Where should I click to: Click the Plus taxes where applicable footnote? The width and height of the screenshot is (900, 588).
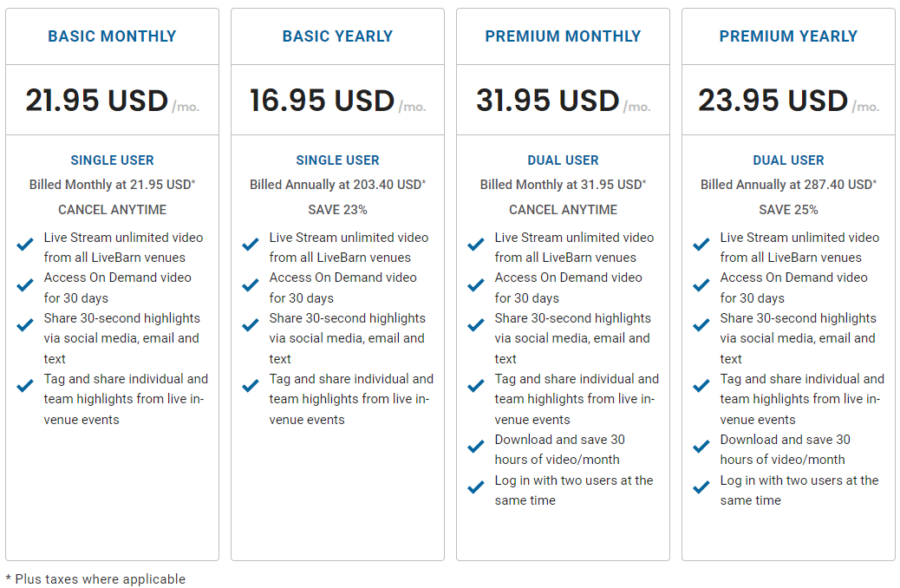[95, 578]
